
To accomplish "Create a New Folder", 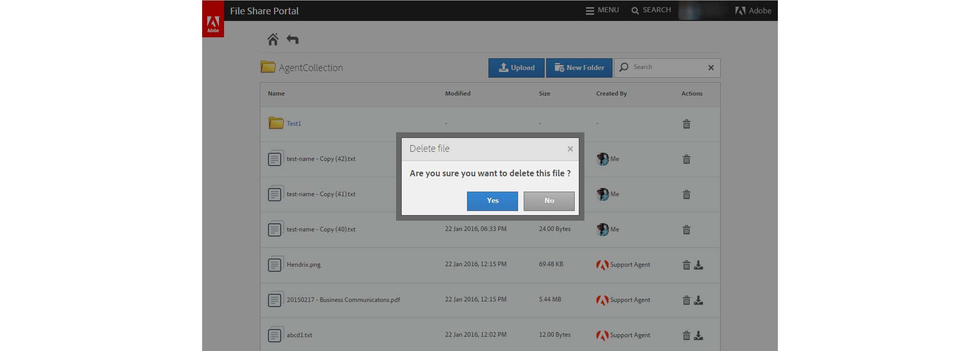I will pos(579,67).
